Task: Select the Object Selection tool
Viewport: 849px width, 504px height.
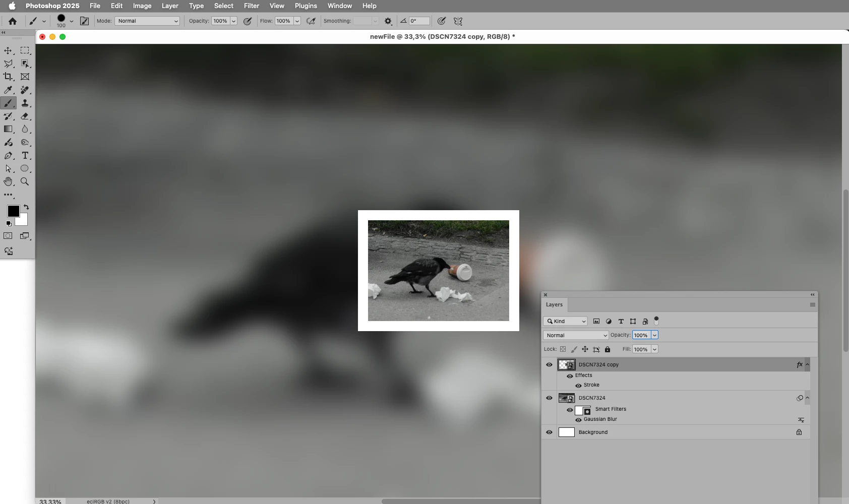Action: point(25,64)
